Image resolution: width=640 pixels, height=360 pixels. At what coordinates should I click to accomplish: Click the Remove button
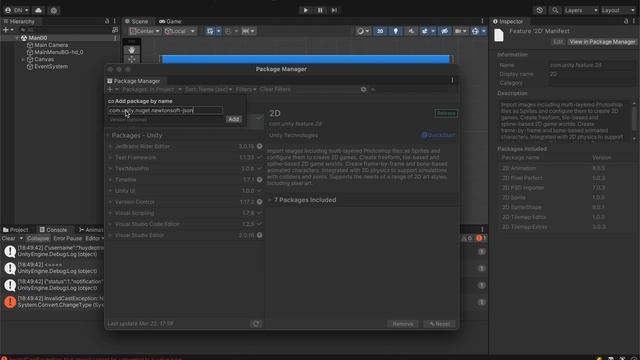coord(403,324)
